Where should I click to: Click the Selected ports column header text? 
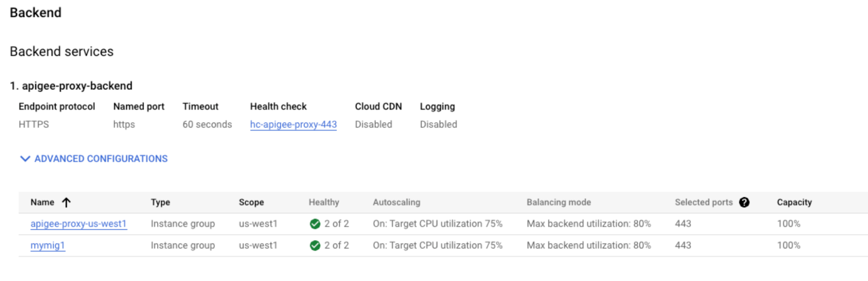tap(703, 202)
